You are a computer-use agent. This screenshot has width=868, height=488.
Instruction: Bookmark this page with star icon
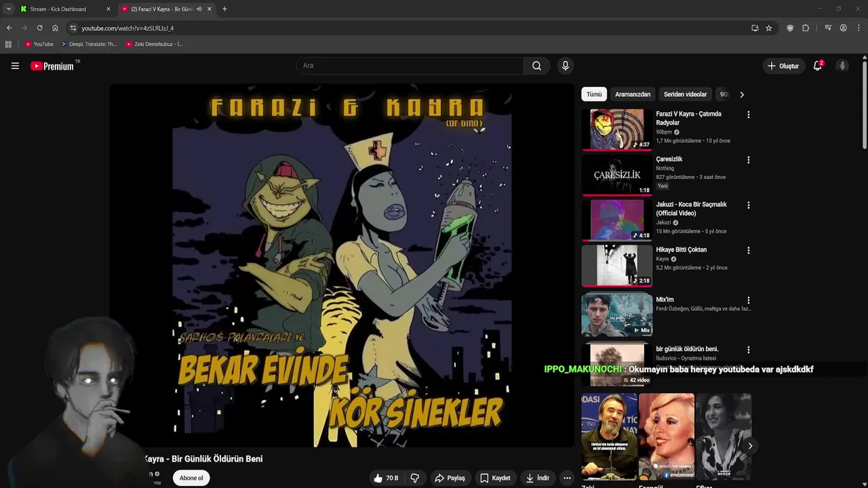point(768,28)
